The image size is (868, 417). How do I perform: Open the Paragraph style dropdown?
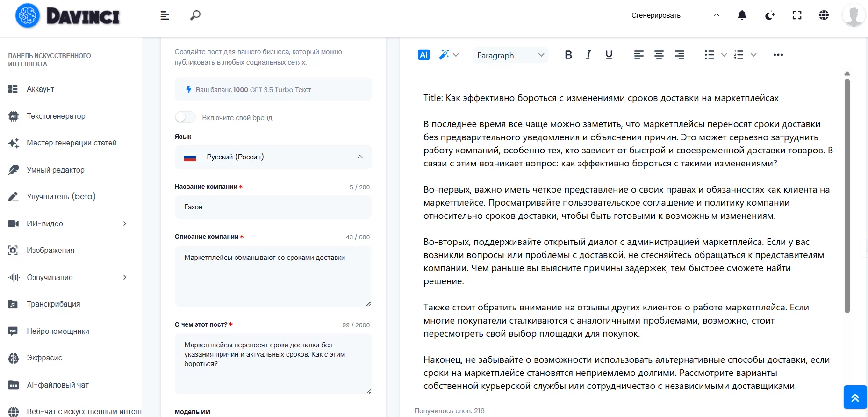[510, 55]
